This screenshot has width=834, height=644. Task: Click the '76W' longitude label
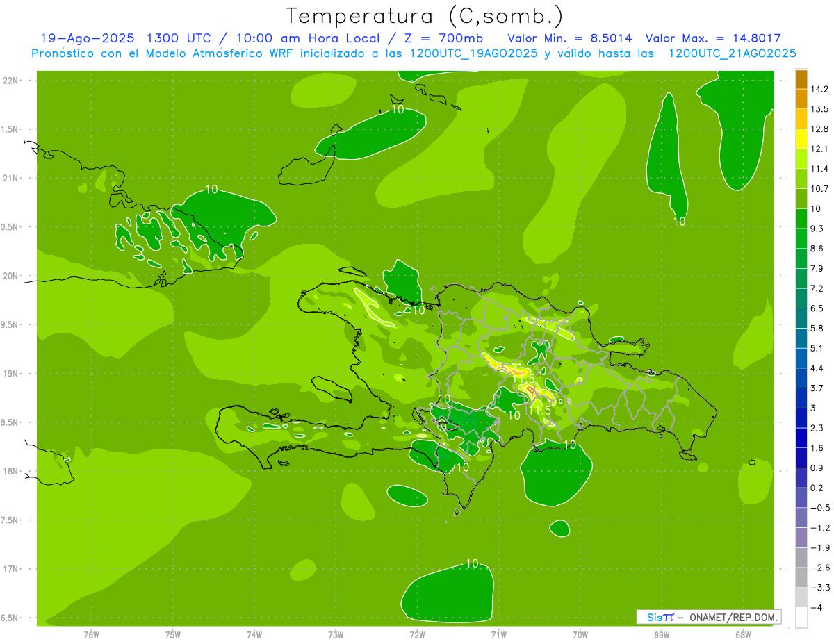click(91, 635)
